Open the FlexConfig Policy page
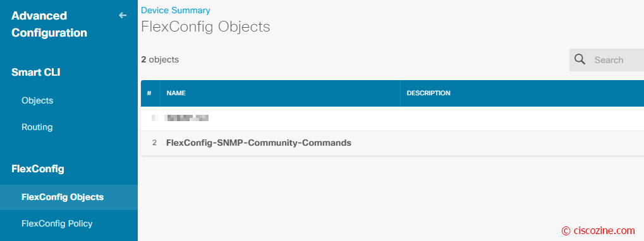Screen dimensions: 644x241 coord(57,223)
